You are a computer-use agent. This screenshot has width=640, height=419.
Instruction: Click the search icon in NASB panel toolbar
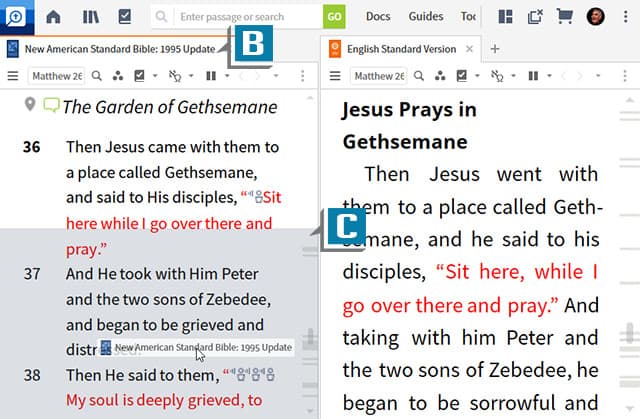coord(97,76)
